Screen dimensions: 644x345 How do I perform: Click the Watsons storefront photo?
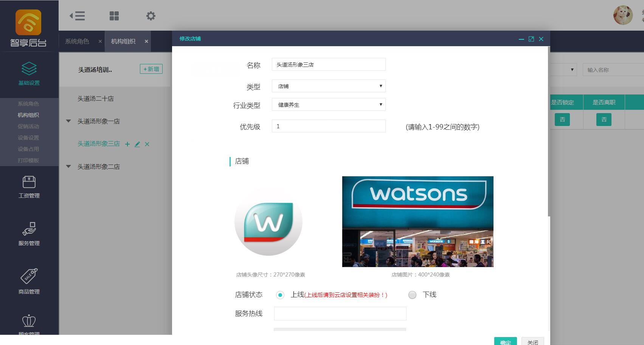pyautogui.click(x=417, y=222)
